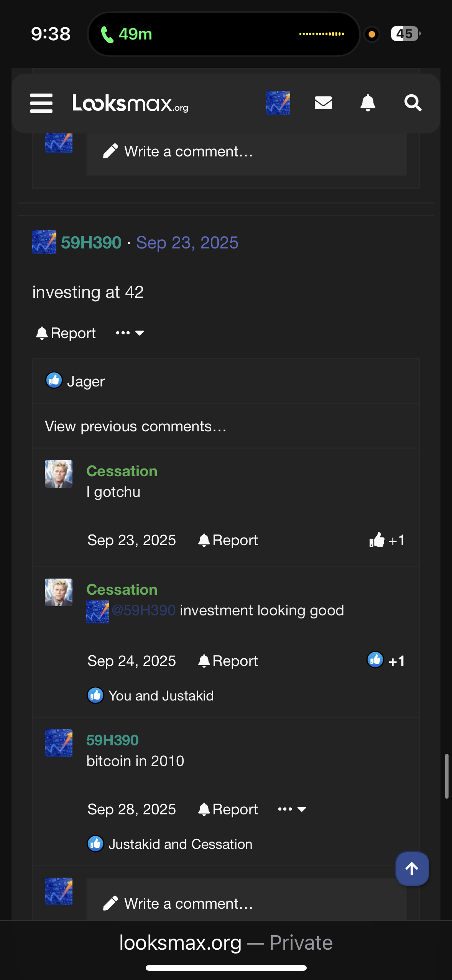The width and height of the screenshot is (452, 980).
Task: Open Cessation's profile from "I gotchu" comment
Action: click(x=122, y=471)
